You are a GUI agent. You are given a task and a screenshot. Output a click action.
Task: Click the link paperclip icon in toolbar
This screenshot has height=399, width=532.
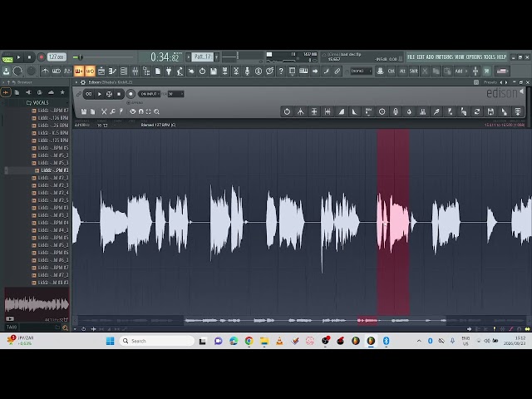pos(337,71)
